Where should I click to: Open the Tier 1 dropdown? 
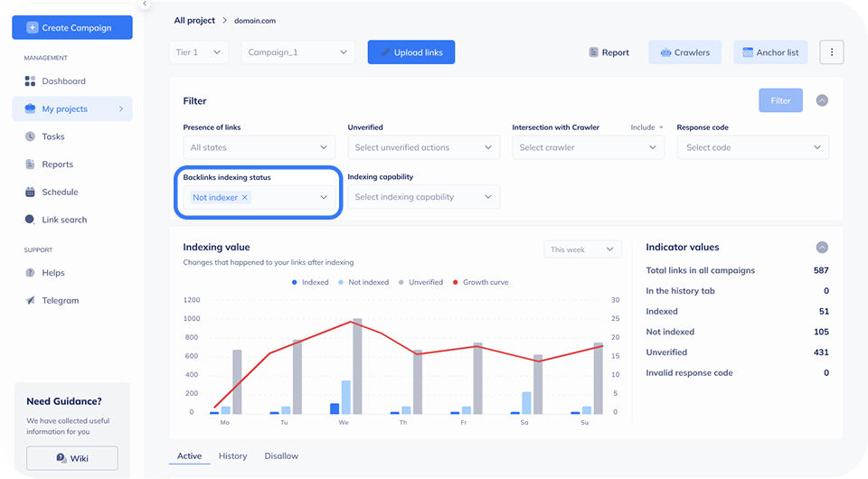coord(198,52)
